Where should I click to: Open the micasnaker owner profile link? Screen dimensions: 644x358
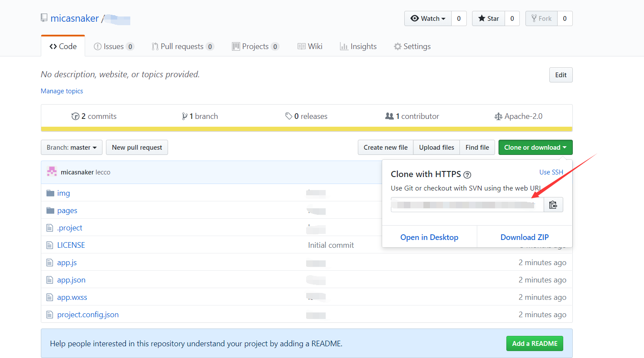(75, 18)
